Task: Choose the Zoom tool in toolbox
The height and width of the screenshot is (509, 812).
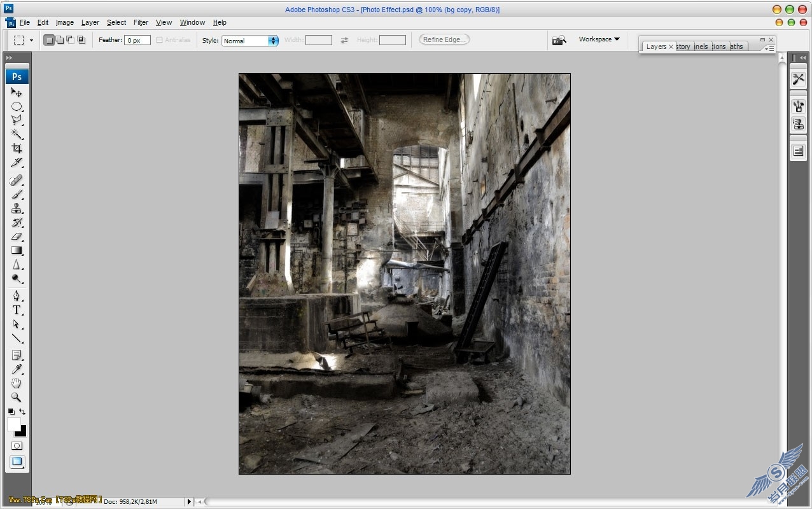Action: click(x=17, y=397)
